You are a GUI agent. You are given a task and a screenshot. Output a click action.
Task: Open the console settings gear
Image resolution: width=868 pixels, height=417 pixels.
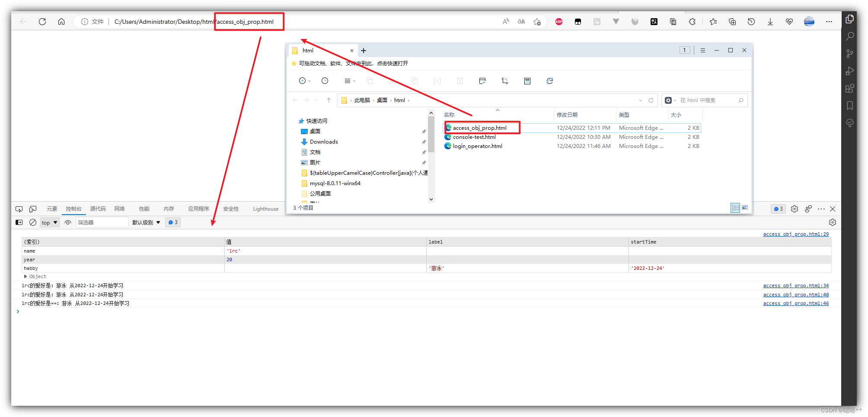833,222
